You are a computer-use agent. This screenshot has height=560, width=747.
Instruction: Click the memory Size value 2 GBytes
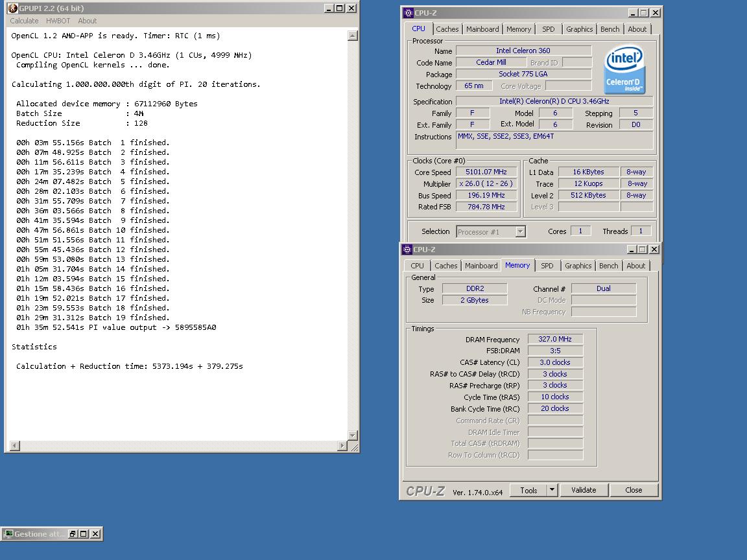pyautogui.click(x=475, y=300)
